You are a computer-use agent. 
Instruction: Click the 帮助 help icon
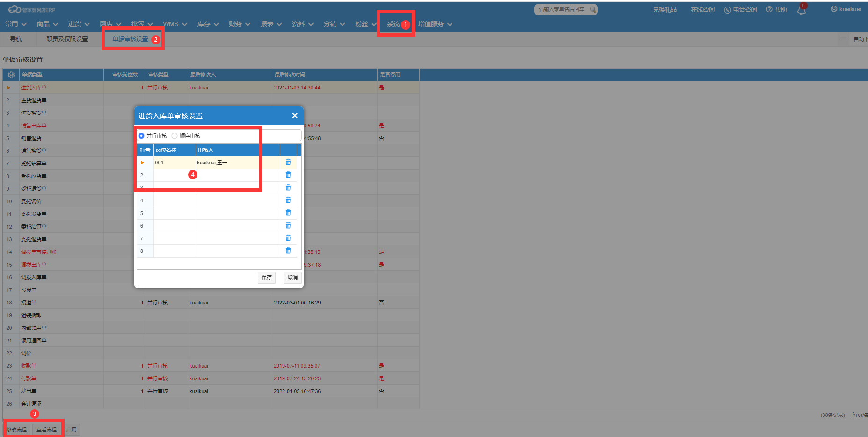(769, 9)
